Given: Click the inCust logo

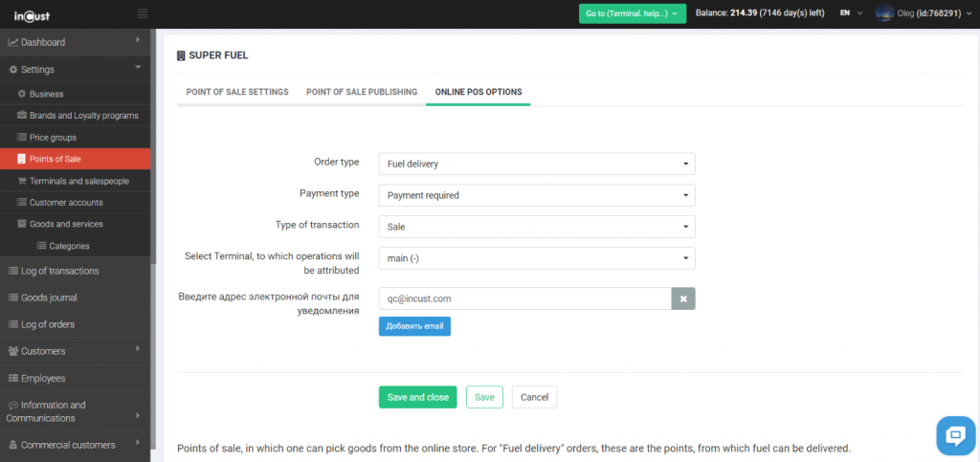Looking at the screenshot, I should [32, 13].
